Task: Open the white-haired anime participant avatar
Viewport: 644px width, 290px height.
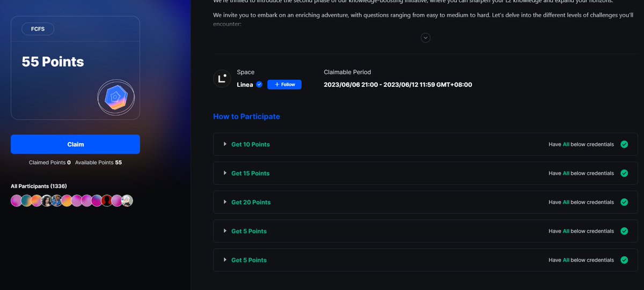Action: coord(127,200)
